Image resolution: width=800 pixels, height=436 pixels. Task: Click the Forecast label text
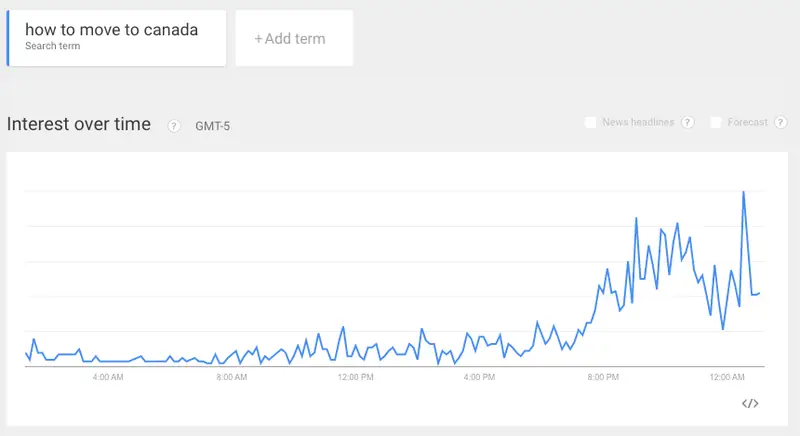[x=747, y=122]
